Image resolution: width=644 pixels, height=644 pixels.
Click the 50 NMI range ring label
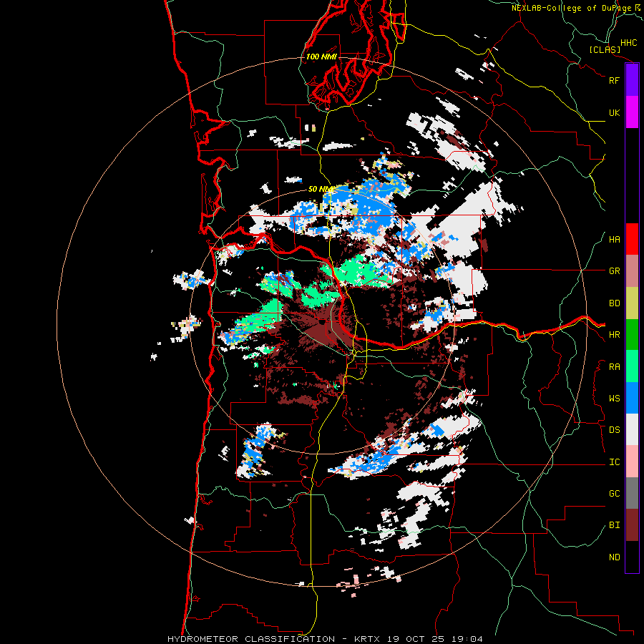click(321, 189)
